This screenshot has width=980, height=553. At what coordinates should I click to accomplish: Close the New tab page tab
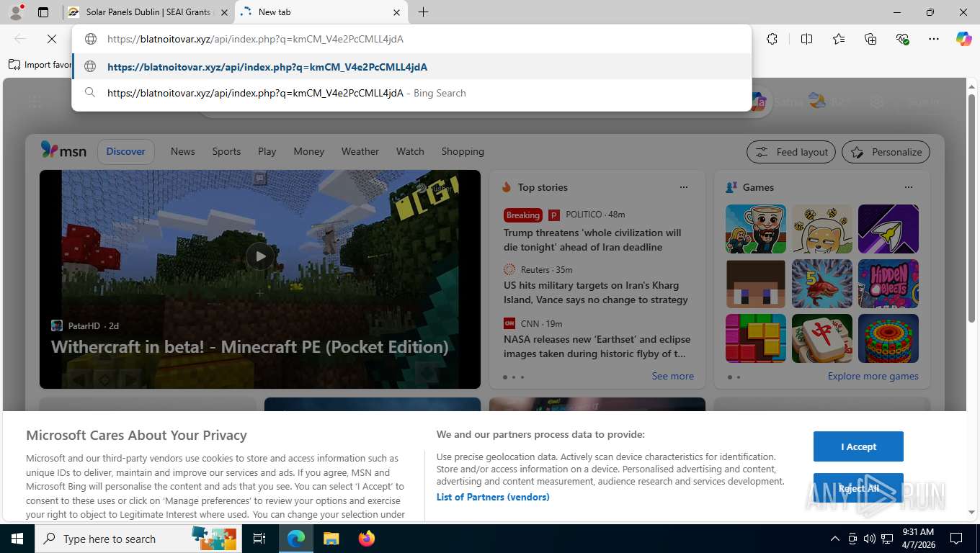396,12
